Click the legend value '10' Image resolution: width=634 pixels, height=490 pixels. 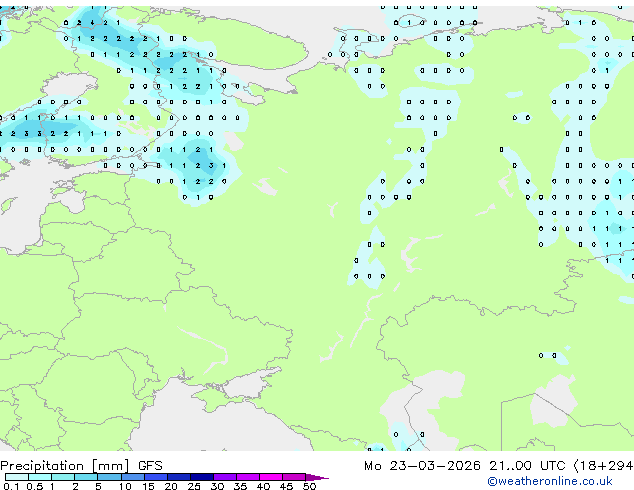[125, 486]
